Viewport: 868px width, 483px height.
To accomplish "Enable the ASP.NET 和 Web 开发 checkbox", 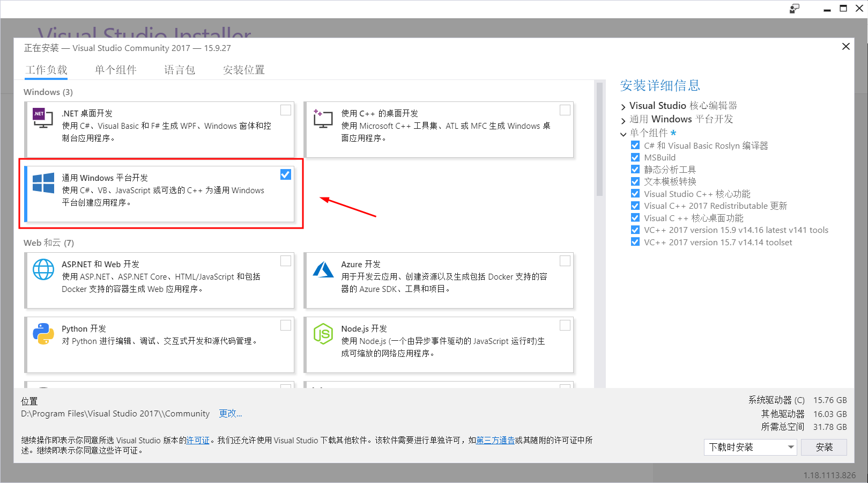I will 286,261.
